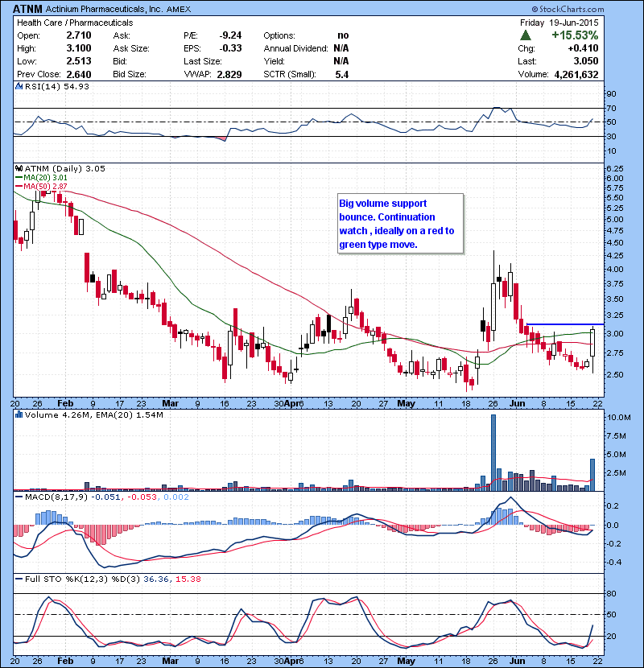Click the tallest volume bar above 10.0M
The height and width of the screenshot is (668, 644).
pyautogui.click(x=493, y=452)
